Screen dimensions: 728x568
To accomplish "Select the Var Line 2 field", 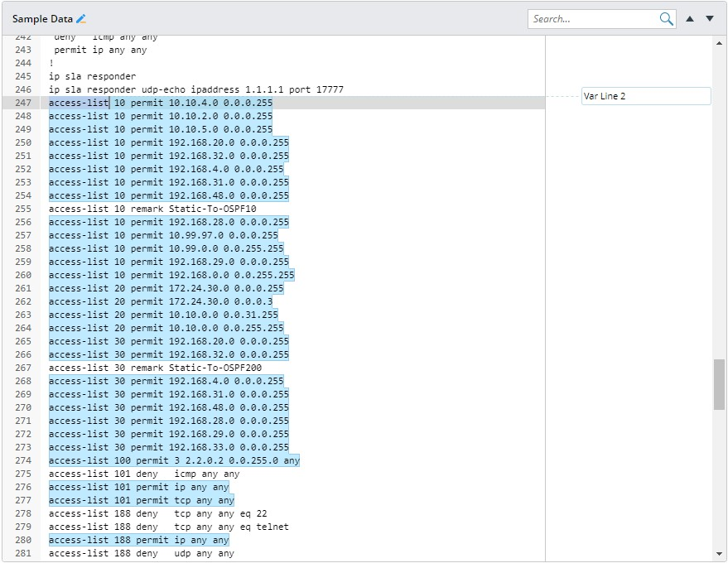I will (645, 96).
